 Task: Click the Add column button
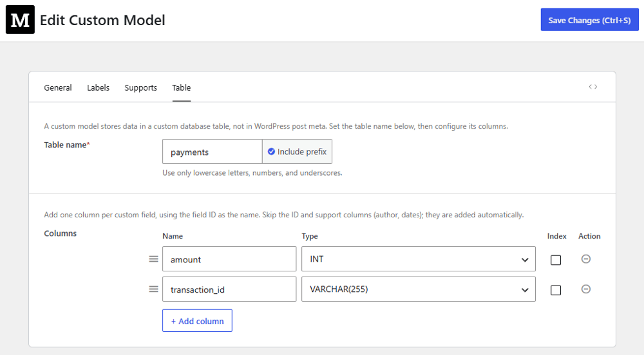197,320
